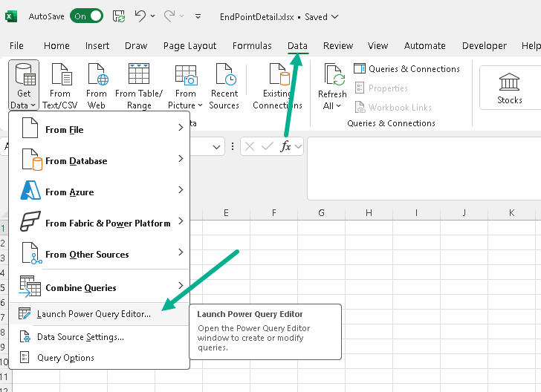This screenshot has width=541, height=392.
Task: Choose Query Options menu entry
Action: click(x=65, y=358)
